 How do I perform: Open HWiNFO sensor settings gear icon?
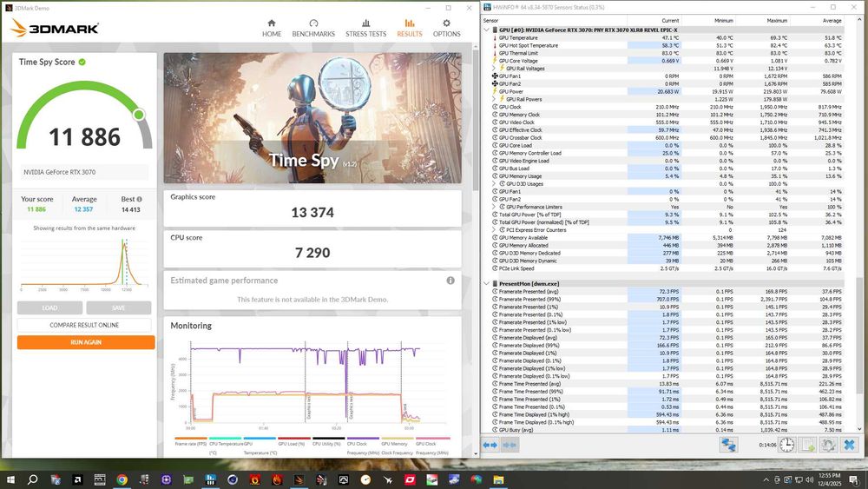click(x=828, y=445)
